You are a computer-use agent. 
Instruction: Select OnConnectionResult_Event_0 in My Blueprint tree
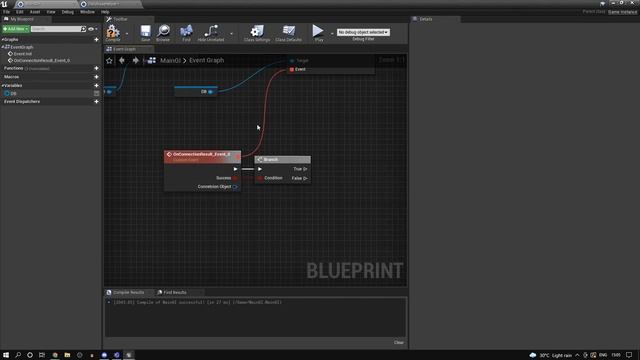click(x=42, y=60)
